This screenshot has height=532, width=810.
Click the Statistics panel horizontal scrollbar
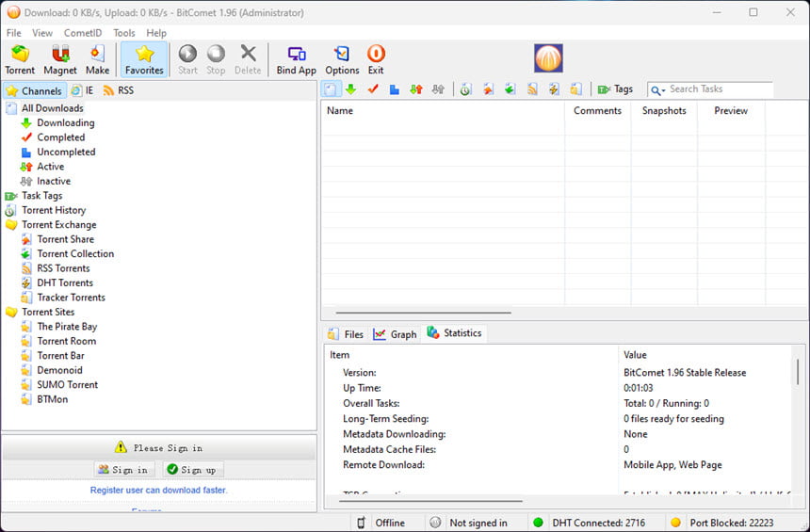pyautogui.click(x=430, y=501)
